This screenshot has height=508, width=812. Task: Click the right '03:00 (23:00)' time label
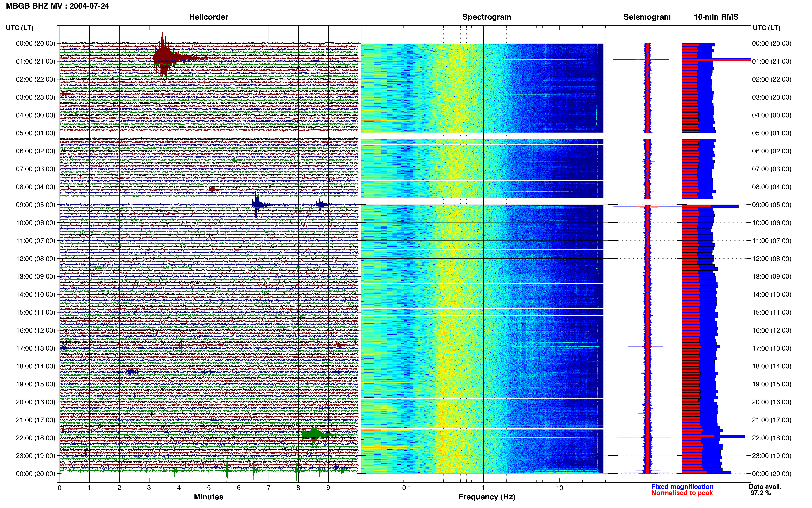(x=772, y=97)
